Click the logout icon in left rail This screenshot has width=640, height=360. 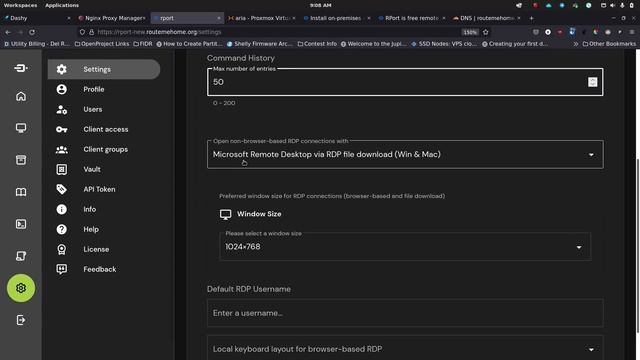(x=21, y=320)
